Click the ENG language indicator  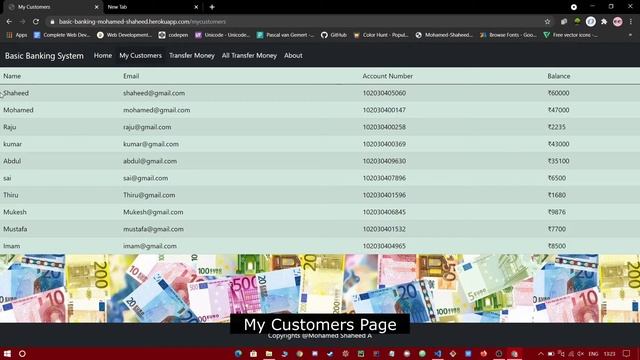(x=593, y=353)
